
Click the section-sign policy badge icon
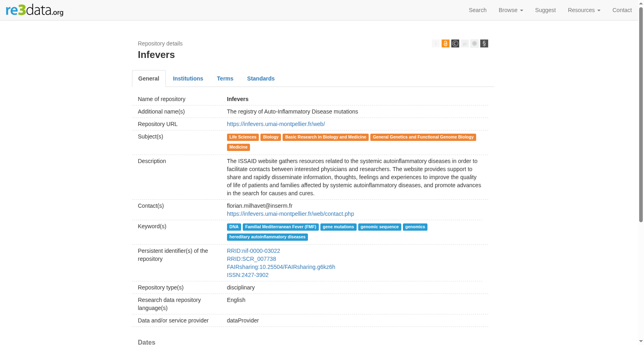[x=484, y=43]
